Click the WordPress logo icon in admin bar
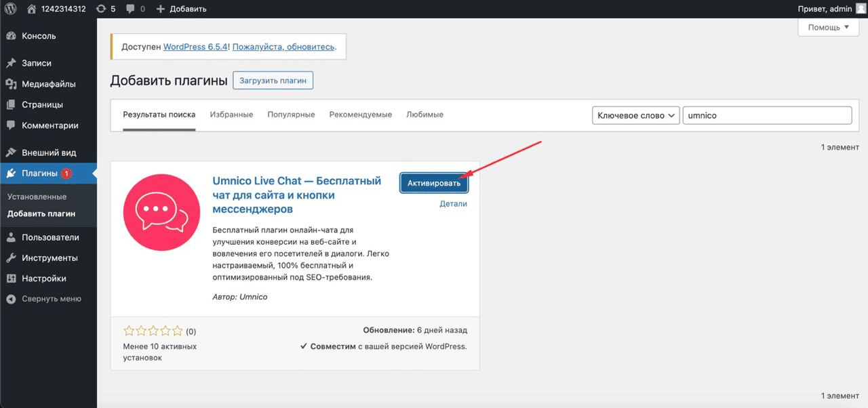The image size is (868, 408). click(11, 9)
